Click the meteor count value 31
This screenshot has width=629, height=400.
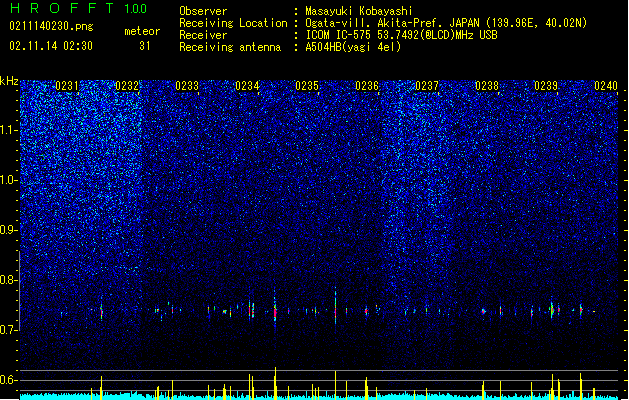click(145, 46)
